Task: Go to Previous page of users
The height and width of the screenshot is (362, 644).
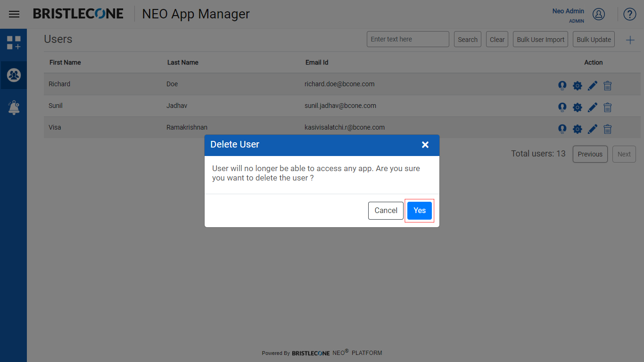Action: click(x=590, y=154)
